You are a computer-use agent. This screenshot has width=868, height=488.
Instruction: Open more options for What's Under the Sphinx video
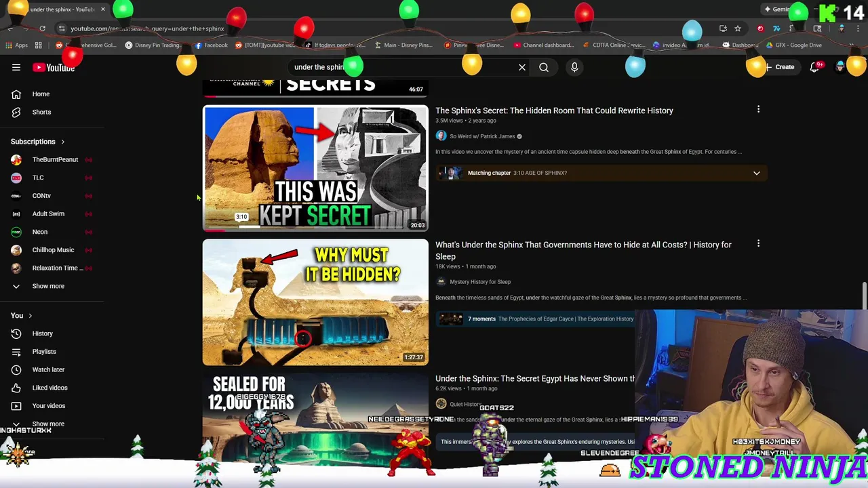tap(758, 243)
